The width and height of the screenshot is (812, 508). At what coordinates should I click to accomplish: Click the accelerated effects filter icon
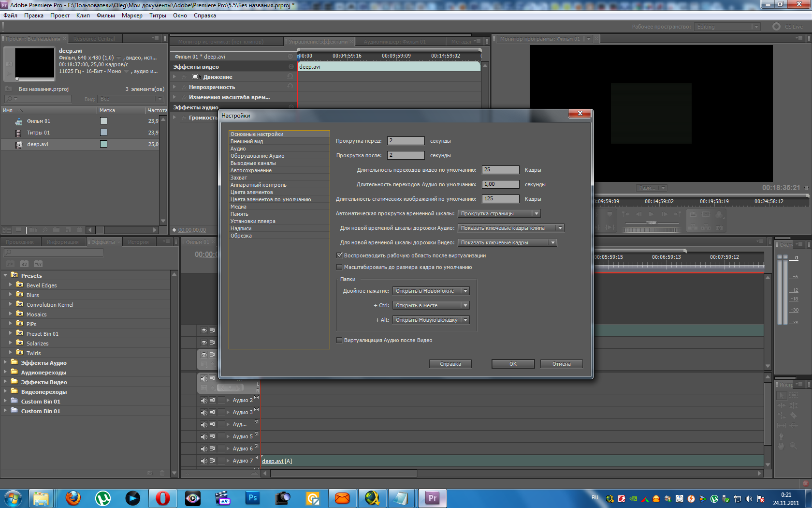coord(10,264)
